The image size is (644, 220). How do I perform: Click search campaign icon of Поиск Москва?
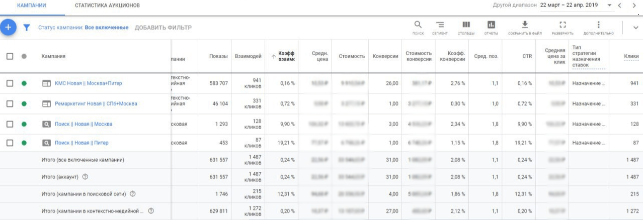click(46, 124)
